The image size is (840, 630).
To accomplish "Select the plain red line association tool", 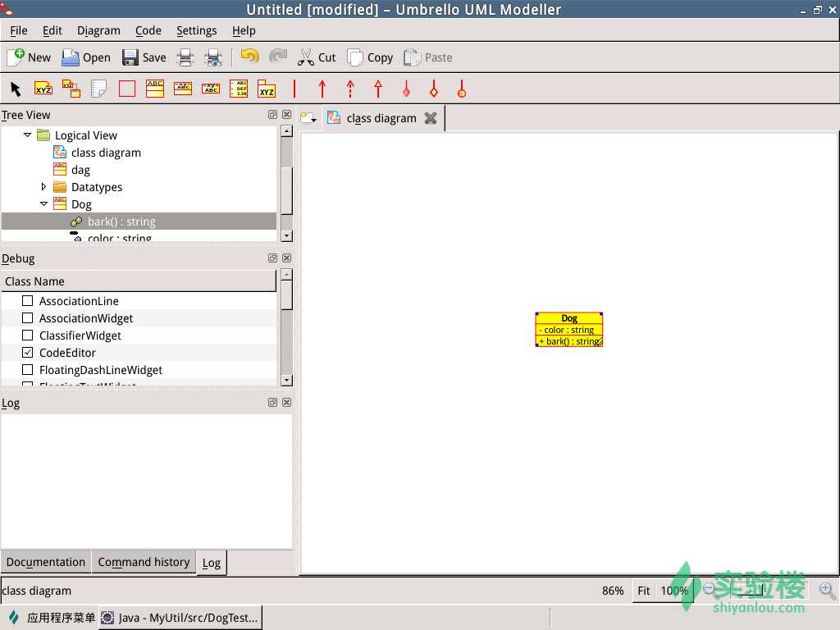I will (294, 89).
